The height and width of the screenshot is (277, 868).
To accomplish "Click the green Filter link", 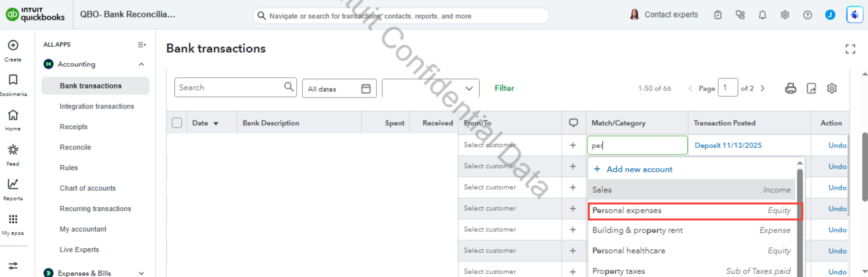I will pyautogui.click(x=504, y=88).
